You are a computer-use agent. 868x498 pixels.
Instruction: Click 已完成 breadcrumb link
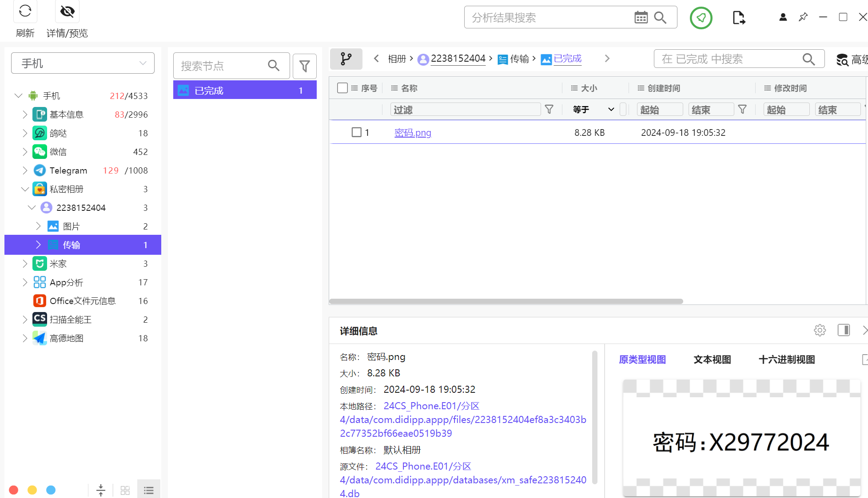pyautogui.click(x=567, y=59)
